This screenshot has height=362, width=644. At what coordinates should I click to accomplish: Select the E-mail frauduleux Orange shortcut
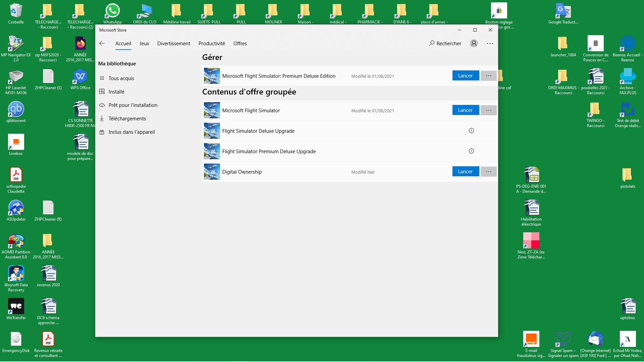click(x=531, y=345)
